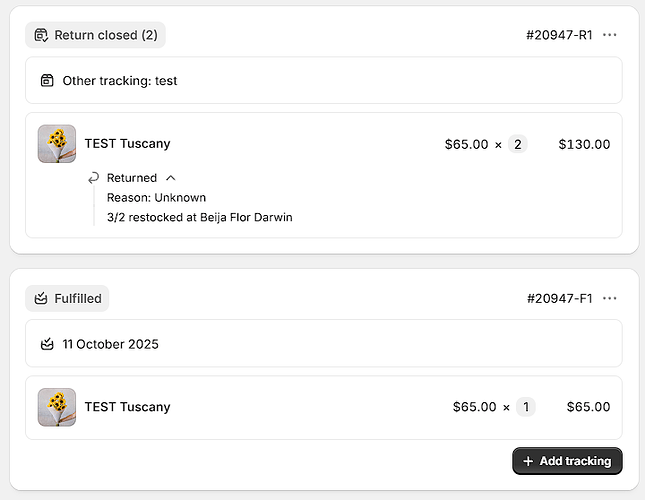The height and width of the screenshot is (500, 645).
Task: Click the Fulfilled status icon
Action: (x=41, y=298)
